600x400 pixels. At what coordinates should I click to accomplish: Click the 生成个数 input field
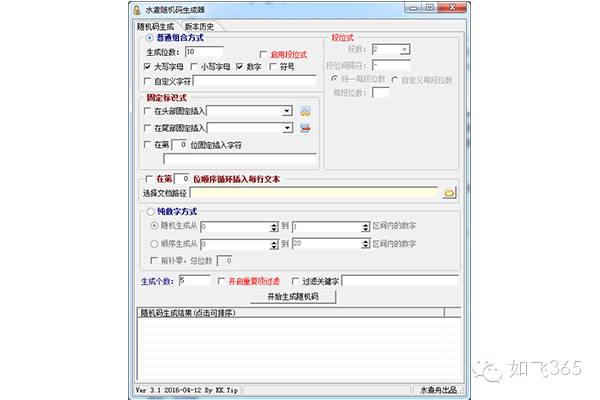(x=194, y=281)
